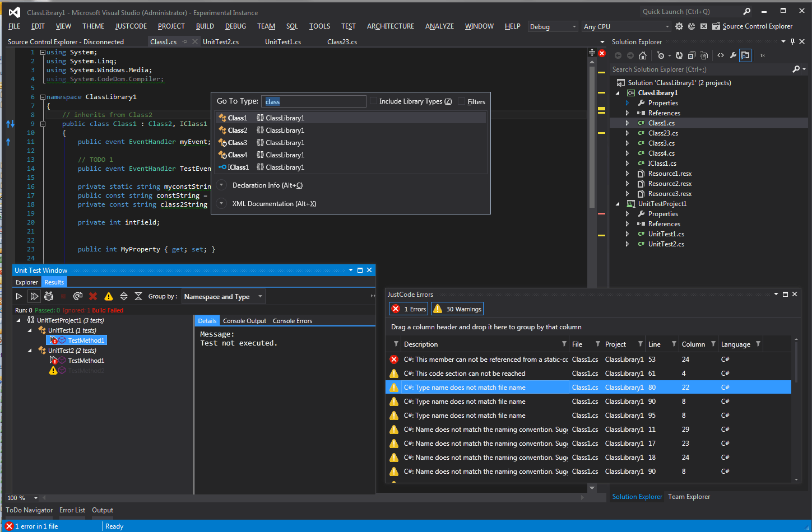
Task: Click expand all icon in Unit Test toolbar
Action: pyautogui.click(x=124, y=296)
